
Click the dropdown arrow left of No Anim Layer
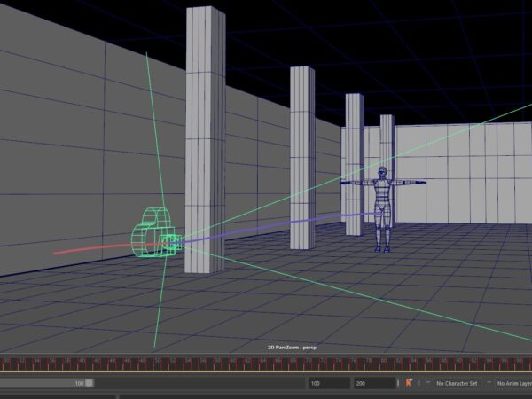click(x=489, y=382)
